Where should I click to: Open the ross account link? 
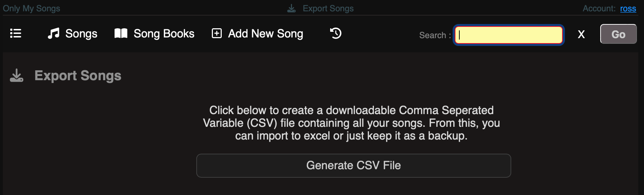(628, 8)
